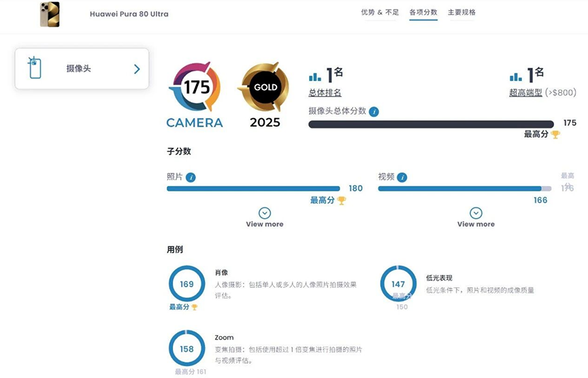Open the 超高端型 ranking link
The width and height of the screenshot is (588, 378).
(x=525, y=93)
